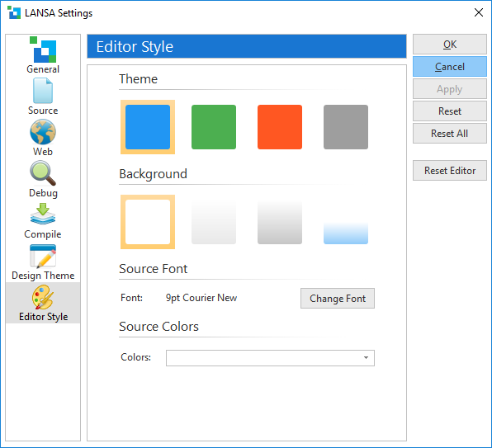Select the Source settings page icon
This screenshot has height=448, width=492.
(43, 91)
